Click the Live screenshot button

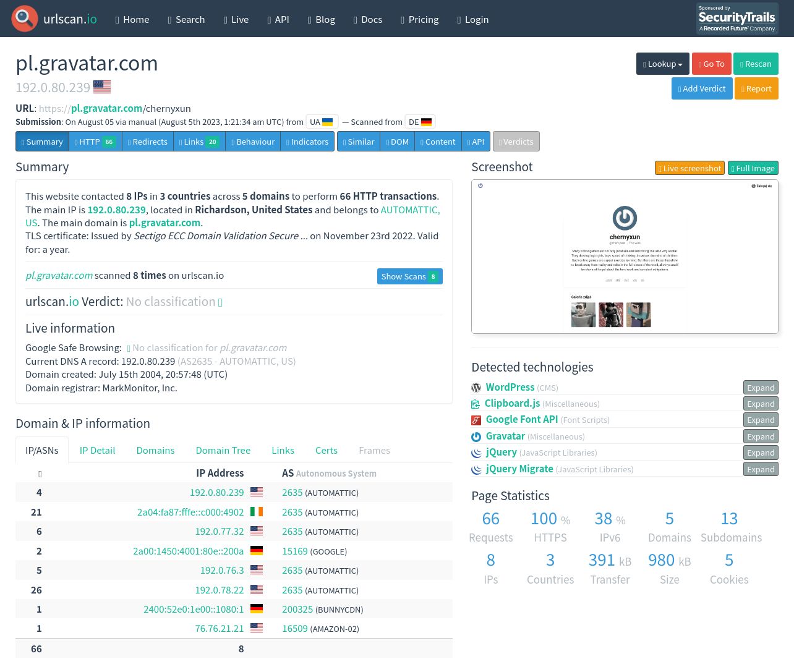pyautogui.click(x=690, y=168)
